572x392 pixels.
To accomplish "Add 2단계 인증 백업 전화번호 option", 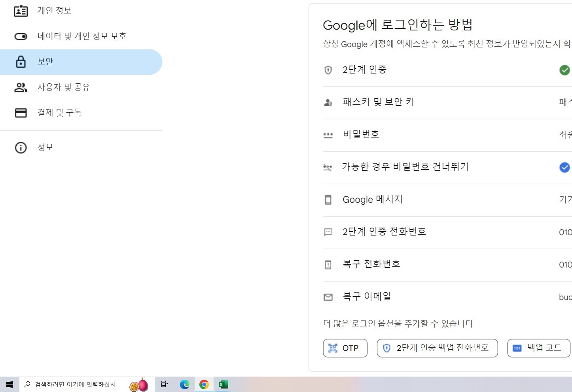I will point(437,348).
